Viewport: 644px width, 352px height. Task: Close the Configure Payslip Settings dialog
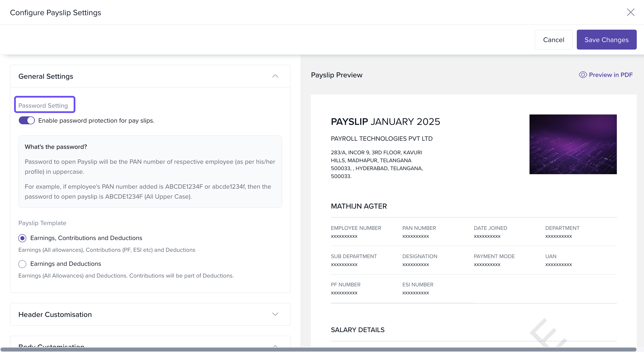630,12
